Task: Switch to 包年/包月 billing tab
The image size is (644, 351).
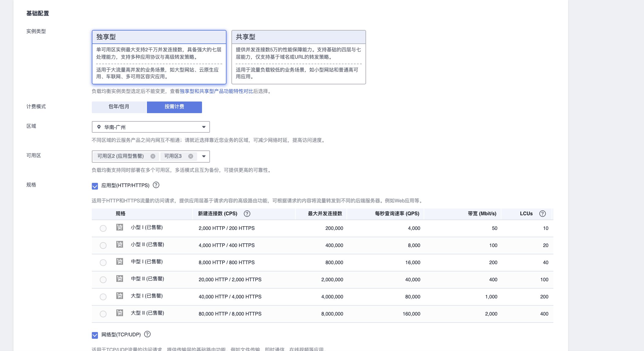Action: (x=119, y=107)
